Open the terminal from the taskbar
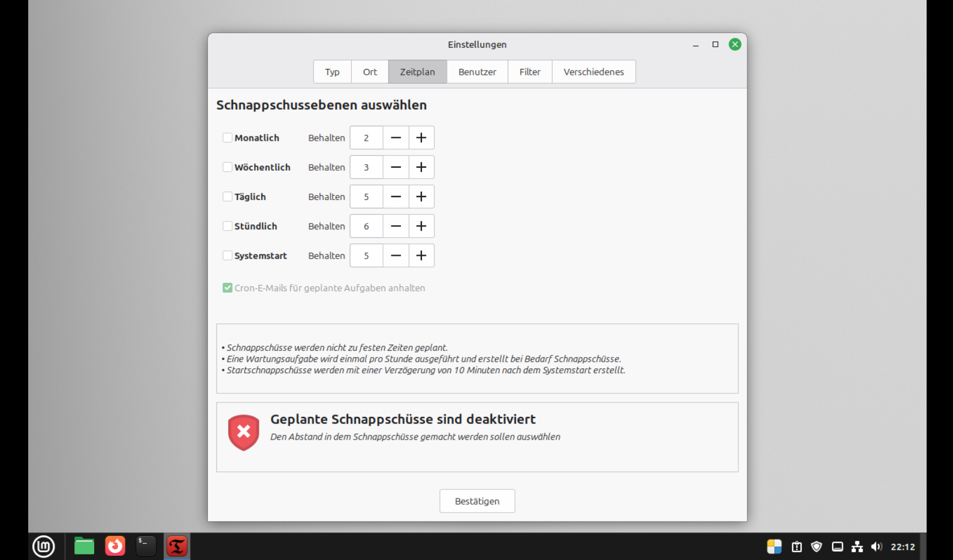 [x=146, y=546]
